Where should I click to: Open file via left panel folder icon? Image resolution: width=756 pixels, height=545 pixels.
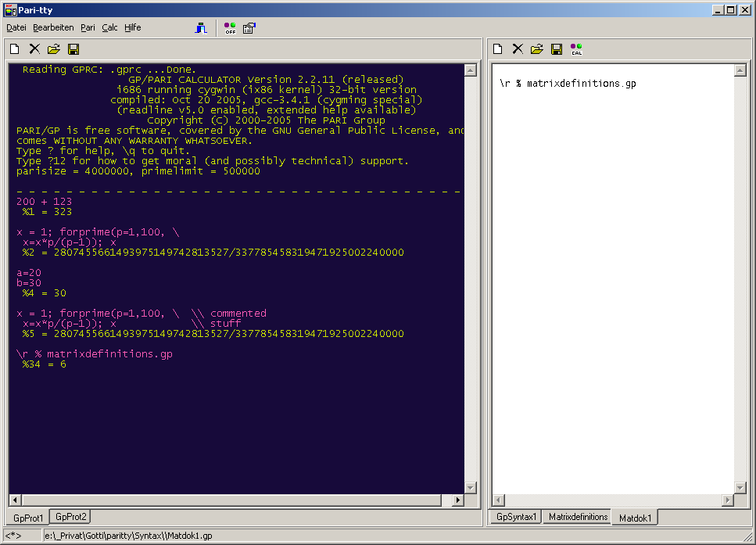(54, 49)
